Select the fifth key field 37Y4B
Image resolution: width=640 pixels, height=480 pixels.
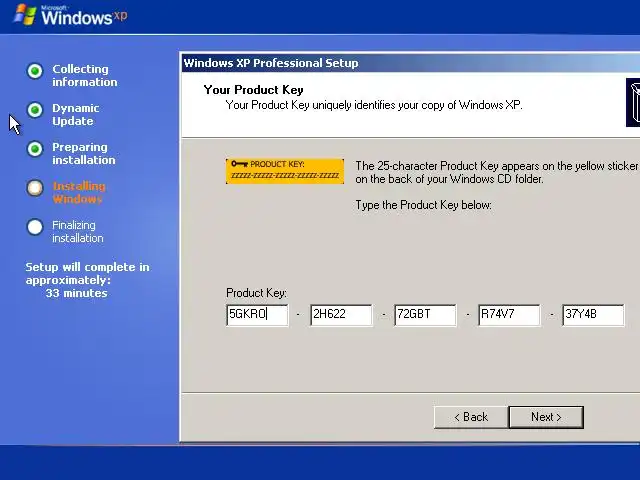(x=593, y=315)
